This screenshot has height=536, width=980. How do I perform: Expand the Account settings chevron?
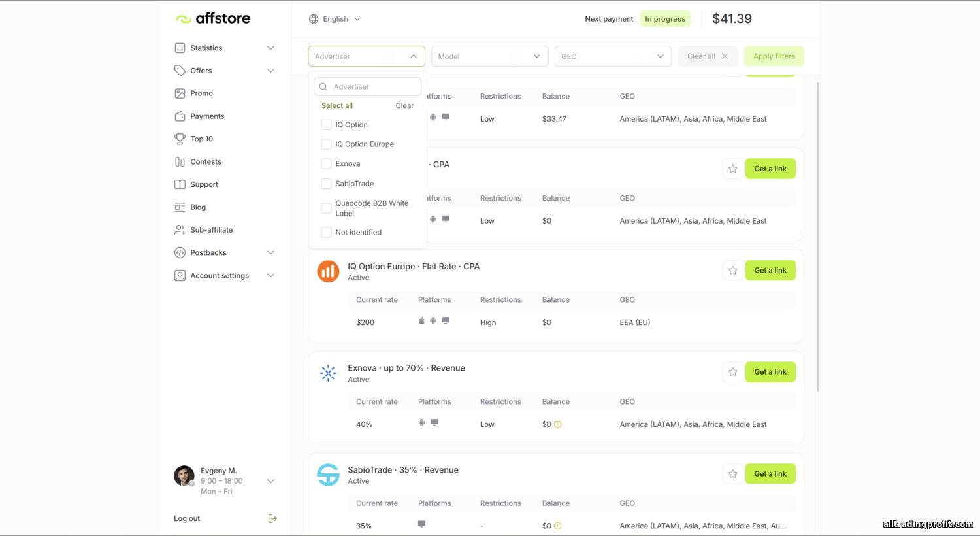click(270, 276)
